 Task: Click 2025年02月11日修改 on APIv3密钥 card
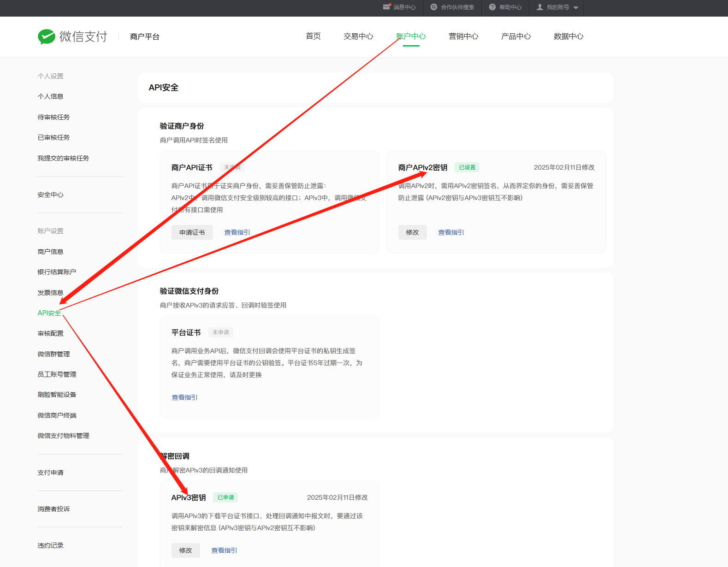[337, 497]
